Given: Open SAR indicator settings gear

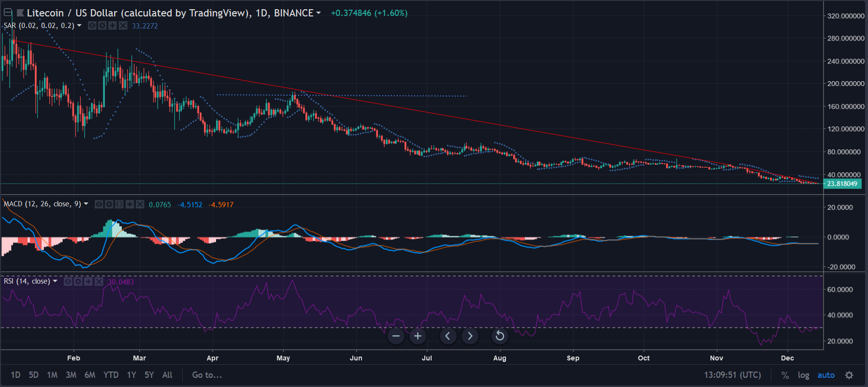Looking at the screenshot, I should pyautogui.click(x=102, y=26).
